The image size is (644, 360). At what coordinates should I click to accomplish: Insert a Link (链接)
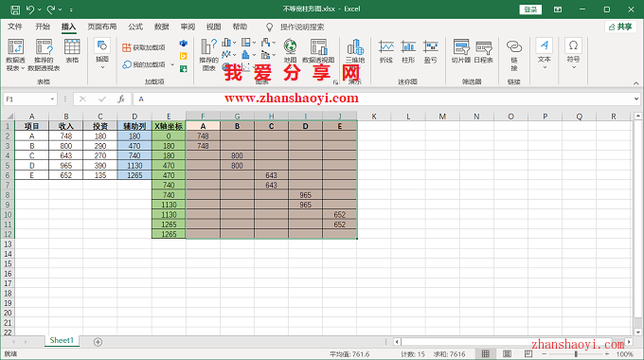click(514, 55)
